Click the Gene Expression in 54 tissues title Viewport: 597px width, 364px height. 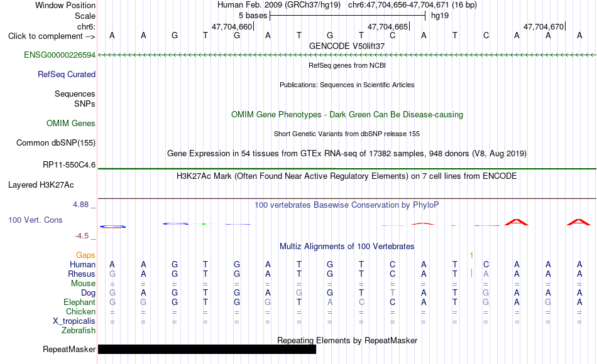point(347,154)
